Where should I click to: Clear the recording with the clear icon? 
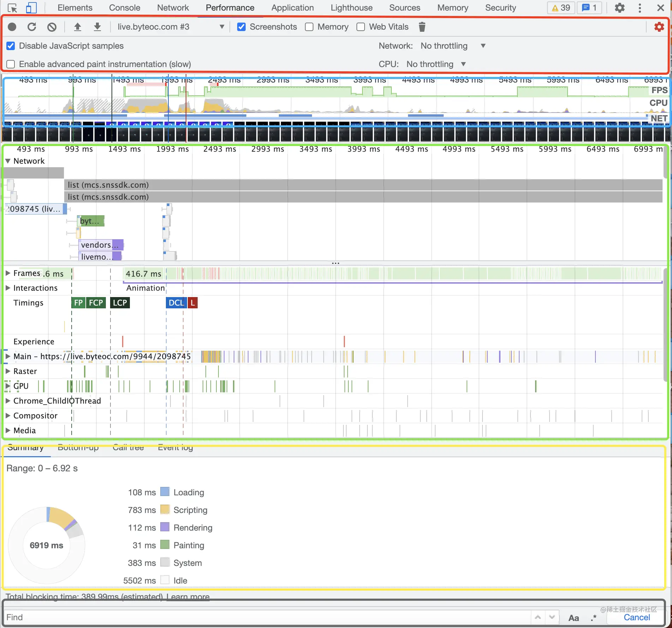[52, 27]
